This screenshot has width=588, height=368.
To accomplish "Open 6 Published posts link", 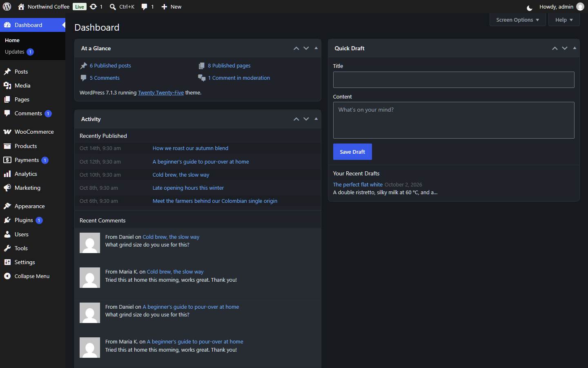I will coord(110,65).
